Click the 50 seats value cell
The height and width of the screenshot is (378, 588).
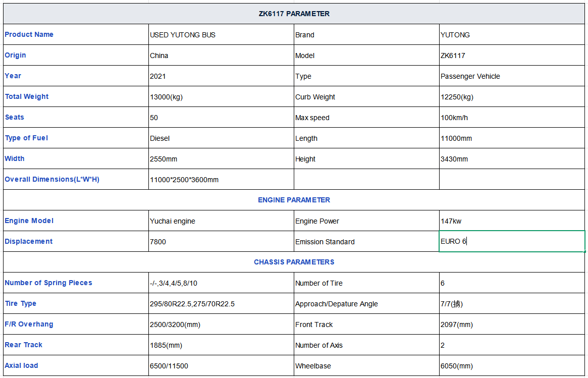click(x=221, y=117)
